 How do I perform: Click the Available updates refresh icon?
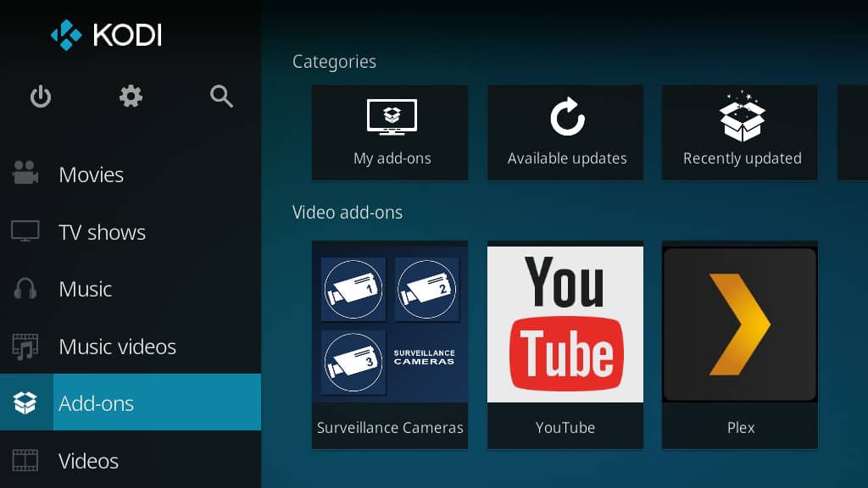coord(567,116)
